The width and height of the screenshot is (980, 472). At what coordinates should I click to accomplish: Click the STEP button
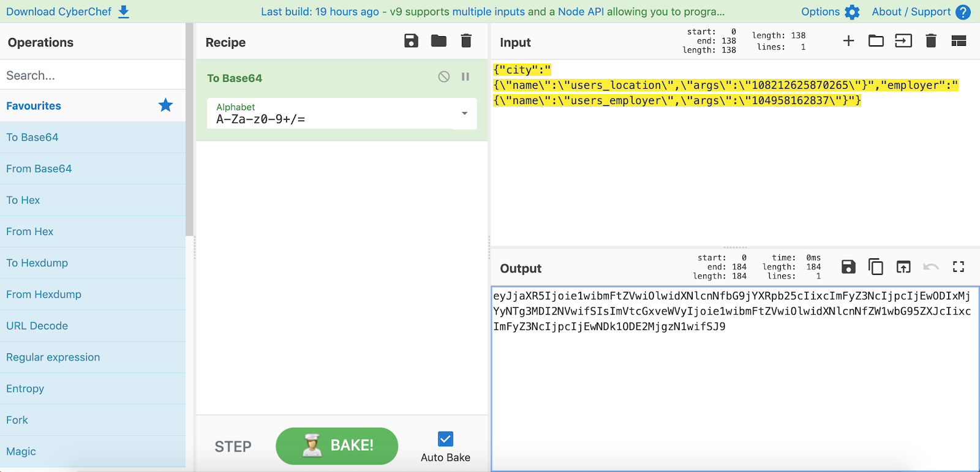233,446
